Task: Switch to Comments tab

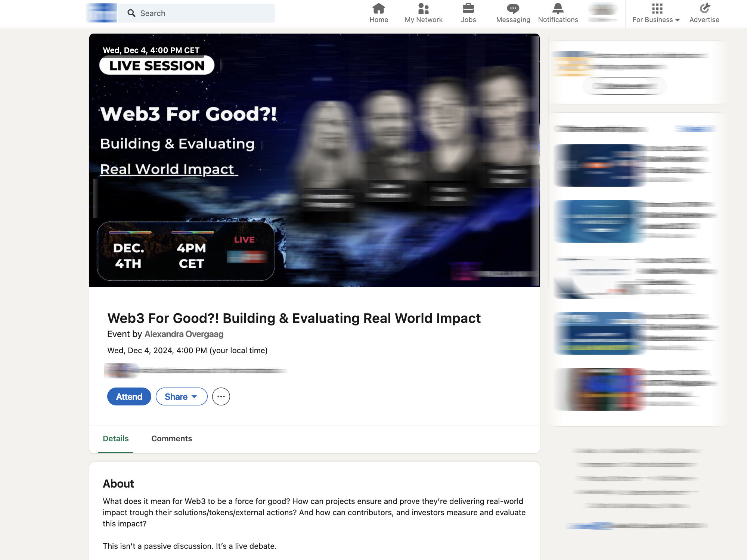Action: 171,438
